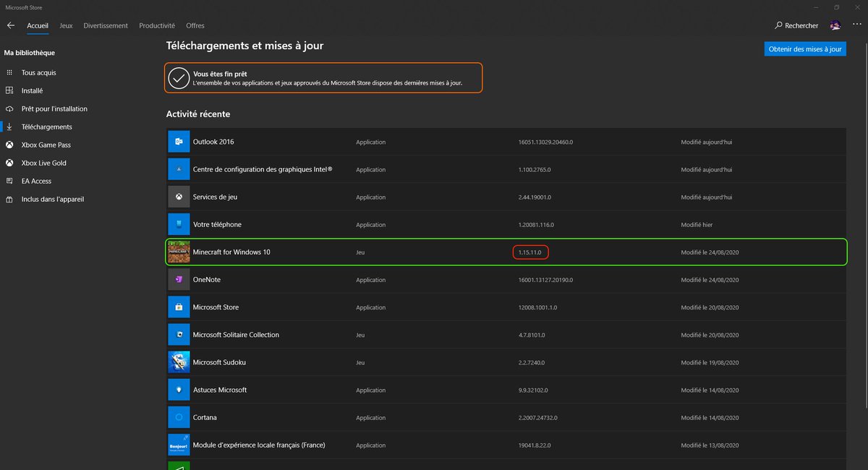The image size is (868, 470).
Task: Open the Divertissement tab
Action: point(106,25)
